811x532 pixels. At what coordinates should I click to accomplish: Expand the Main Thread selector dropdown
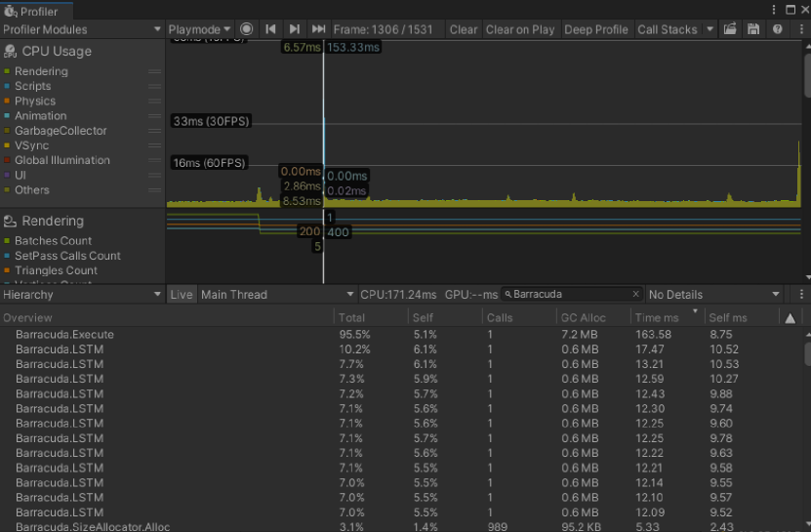point(277,294)
